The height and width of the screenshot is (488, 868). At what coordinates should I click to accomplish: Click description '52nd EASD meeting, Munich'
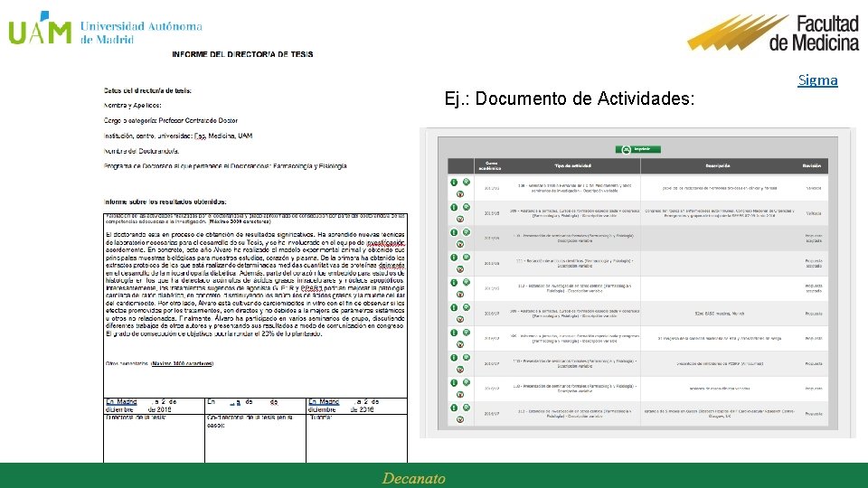718,314
